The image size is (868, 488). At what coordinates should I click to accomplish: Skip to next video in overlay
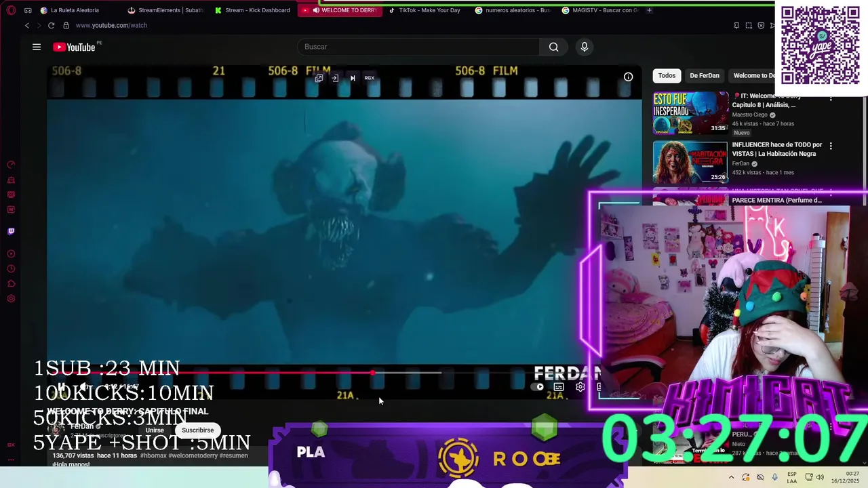(x=353, y=78)
